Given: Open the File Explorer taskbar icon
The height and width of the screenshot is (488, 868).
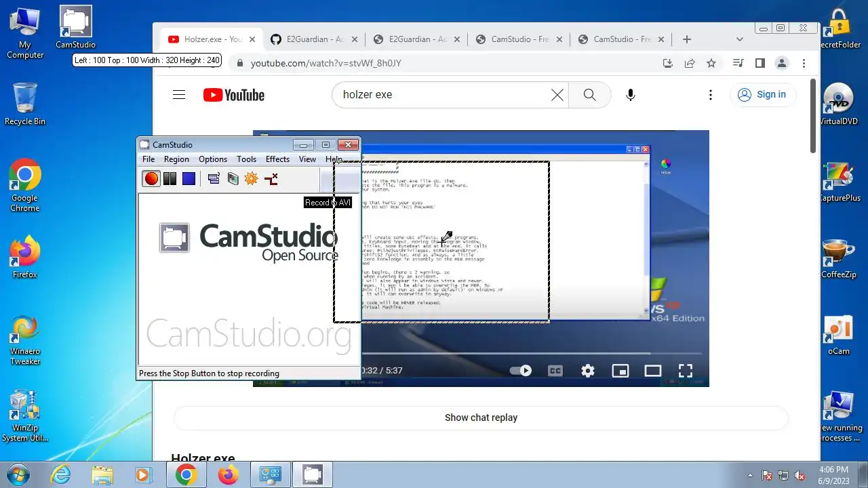Looking at the screenshot, I should [x=102, y=475].
